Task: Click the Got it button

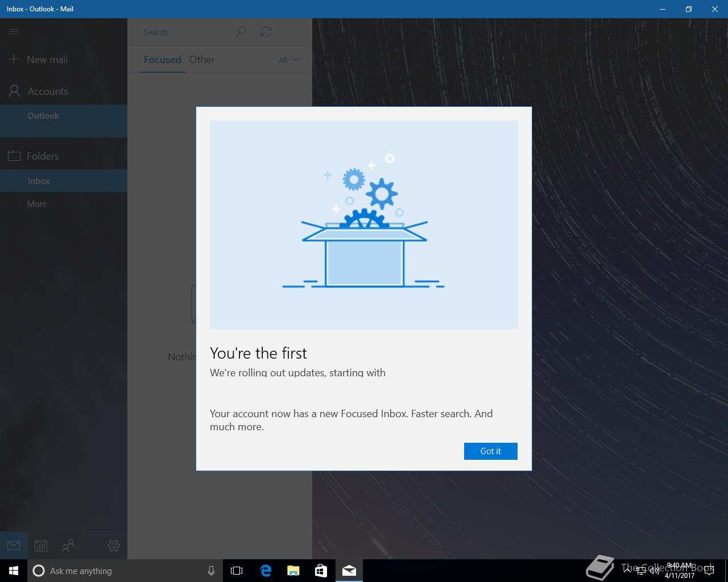Action: [490, 451]
